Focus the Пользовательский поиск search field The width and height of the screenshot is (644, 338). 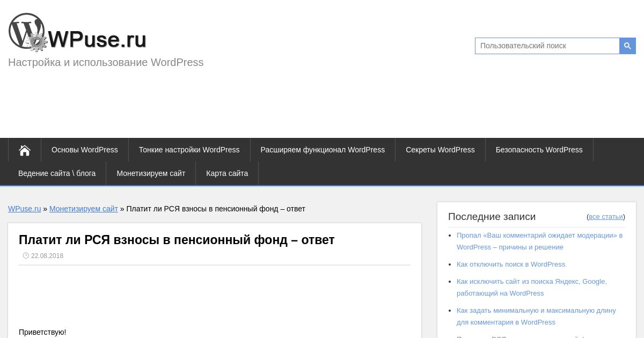547,46
